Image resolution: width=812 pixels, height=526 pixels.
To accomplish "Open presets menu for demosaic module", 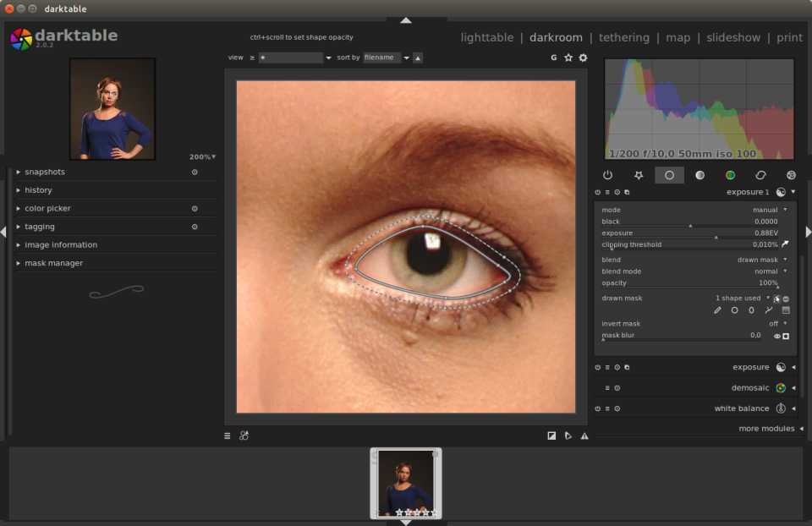I will 607,388.
